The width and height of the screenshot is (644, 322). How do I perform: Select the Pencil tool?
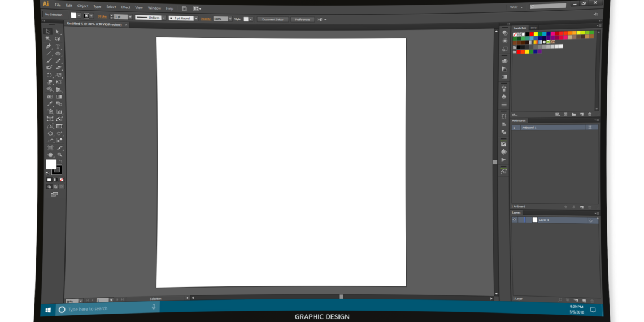58,60
